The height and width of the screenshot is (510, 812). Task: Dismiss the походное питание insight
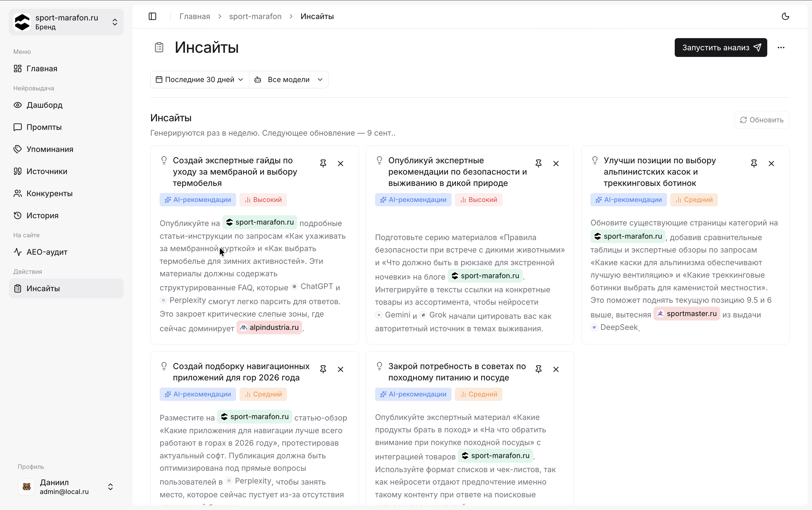point(556,369)
